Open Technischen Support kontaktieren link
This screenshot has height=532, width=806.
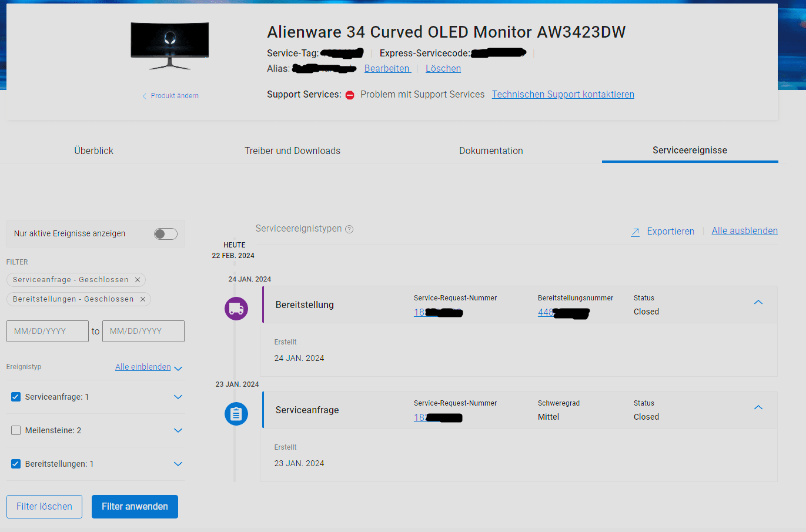pyautogui.click(x=563, y=94)
